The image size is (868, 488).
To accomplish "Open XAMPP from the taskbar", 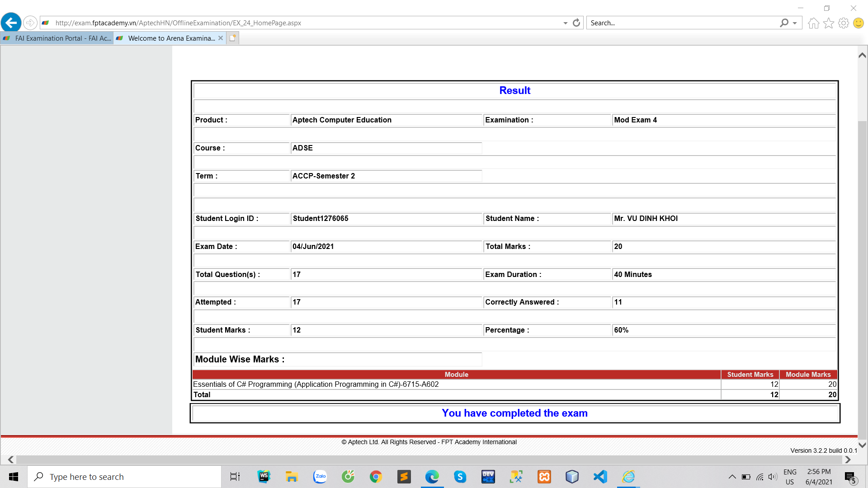I will (544, 477).
